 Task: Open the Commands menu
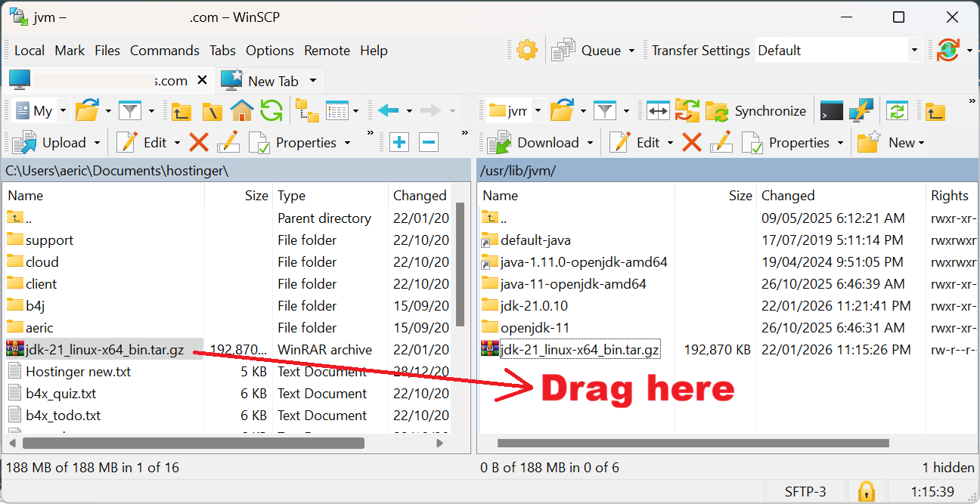[165, 51]
